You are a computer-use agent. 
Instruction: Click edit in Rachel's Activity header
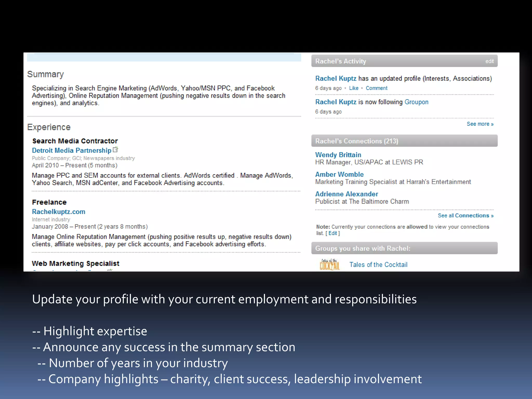(x=489, y=61)
